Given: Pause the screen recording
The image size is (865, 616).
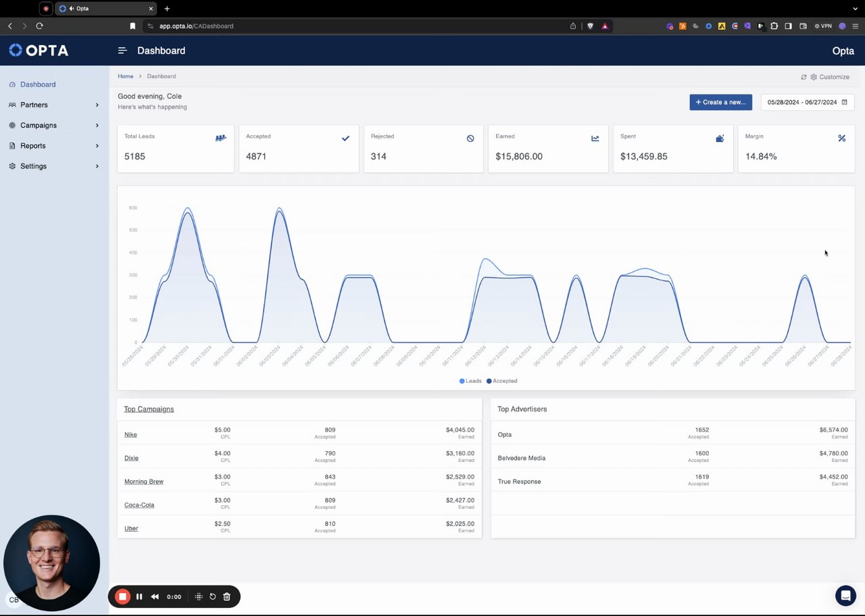Looking at the screenshot, I should pyautogui.click(x=139, y=596).
